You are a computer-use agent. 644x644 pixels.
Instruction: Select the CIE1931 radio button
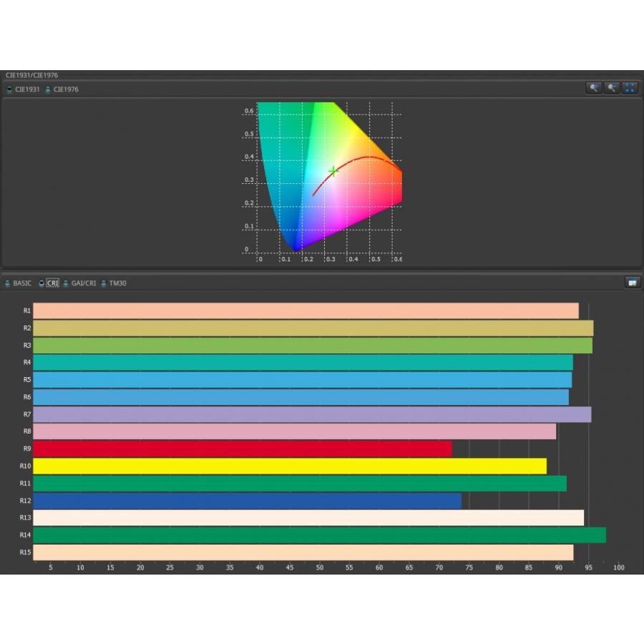(9, 89)
